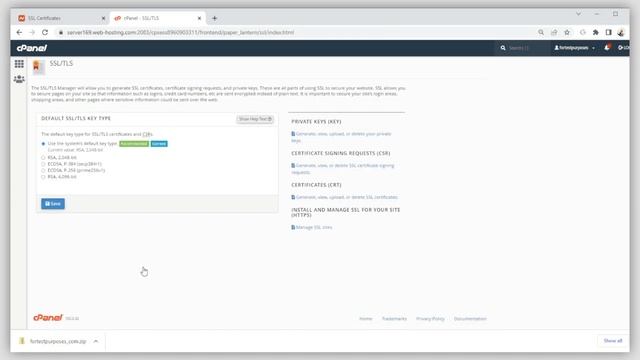Click Trademarks link in footer
This screenshot has height=360, width=640.
[x=394, y=318]
